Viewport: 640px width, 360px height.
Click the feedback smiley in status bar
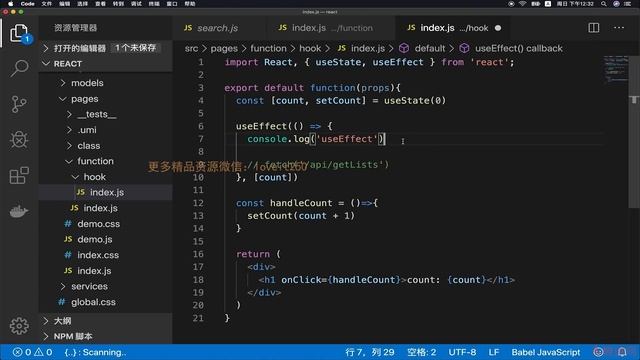pyautogui.click(x=598, y=352)
